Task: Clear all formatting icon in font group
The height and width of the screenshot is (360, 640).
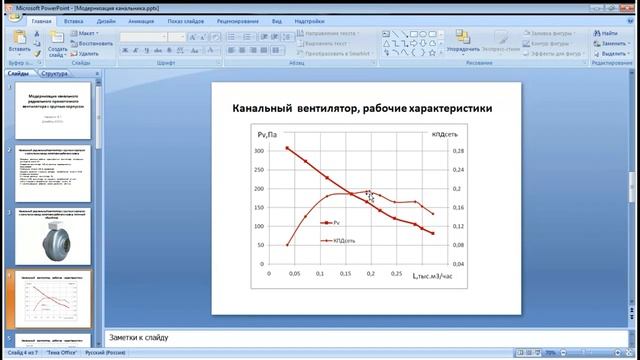Action: (x=216, y=37)
